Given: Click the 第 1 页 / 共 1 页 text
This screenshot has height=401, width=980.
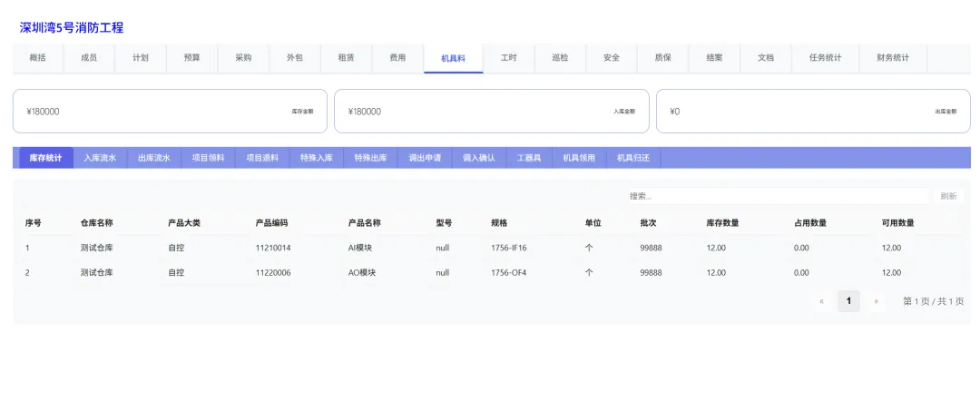Looking at the screenshot, I should coord(933,301).
